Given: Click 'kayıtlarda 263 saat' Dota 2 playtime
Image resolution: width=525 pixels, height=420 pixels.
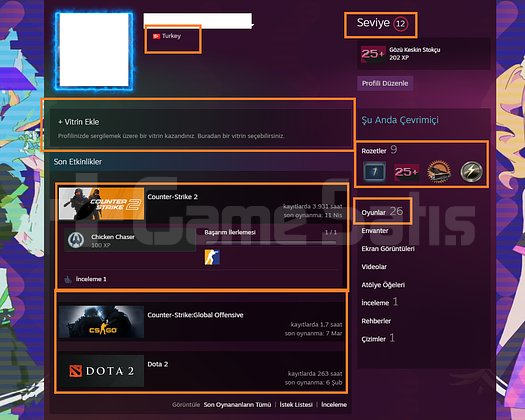Looking at the screenshot, I should tap(315, 373).
